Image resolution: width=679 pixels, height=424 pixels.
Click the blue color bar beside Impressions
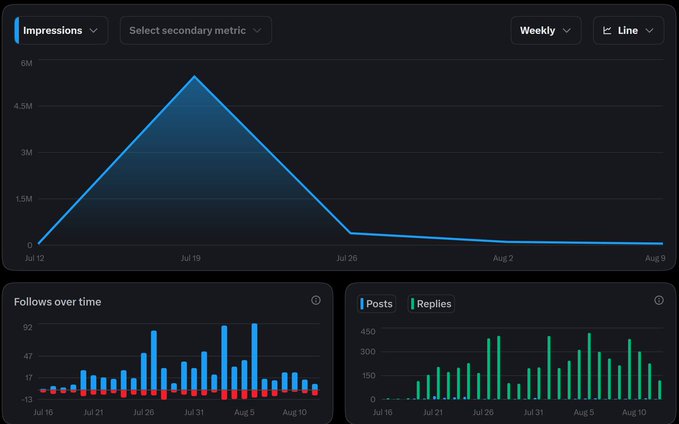16,30
